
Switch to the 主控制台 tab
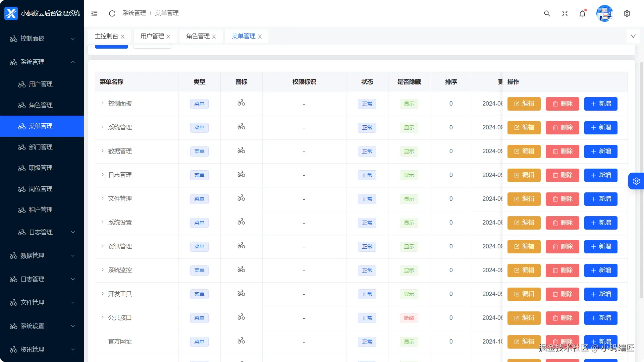106,36
